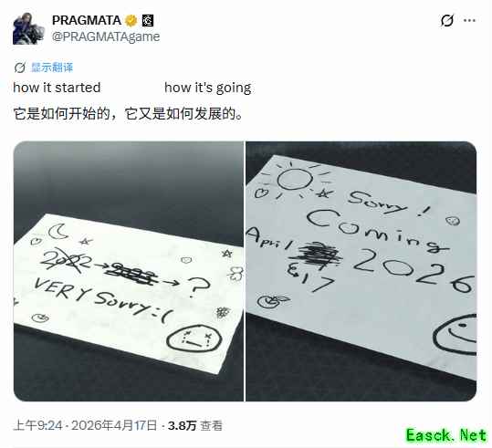Click the affiliate badge next to verified icon
This screenshot has width=492, height=448.
coord(148,21)
